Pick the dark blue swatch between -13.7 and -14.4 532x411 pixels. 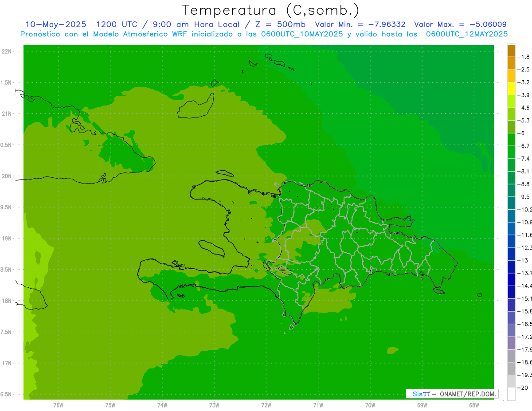pos(511,279)
